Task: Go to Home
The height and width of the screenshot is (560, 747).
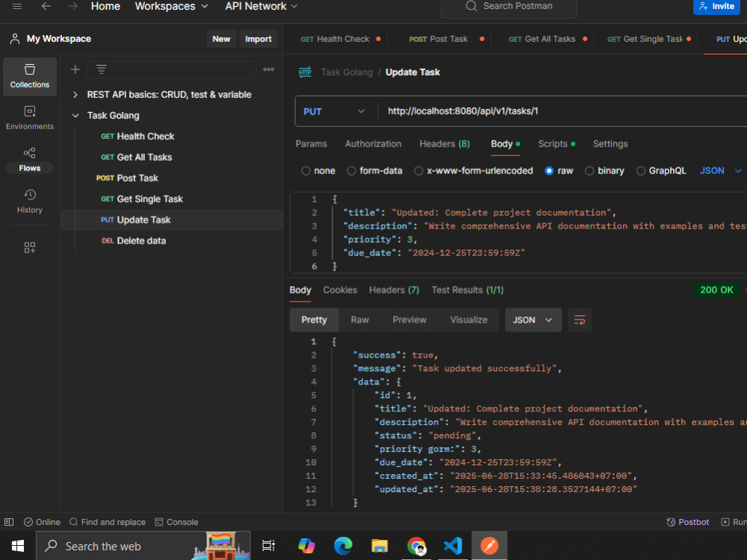Action: 105,6
